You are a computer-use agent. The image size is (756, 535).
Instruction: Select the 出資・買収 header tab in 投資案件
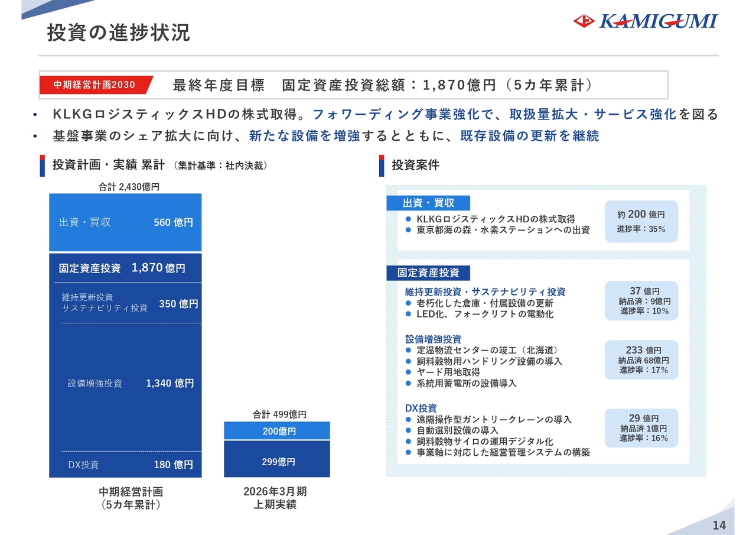(428, 203)
